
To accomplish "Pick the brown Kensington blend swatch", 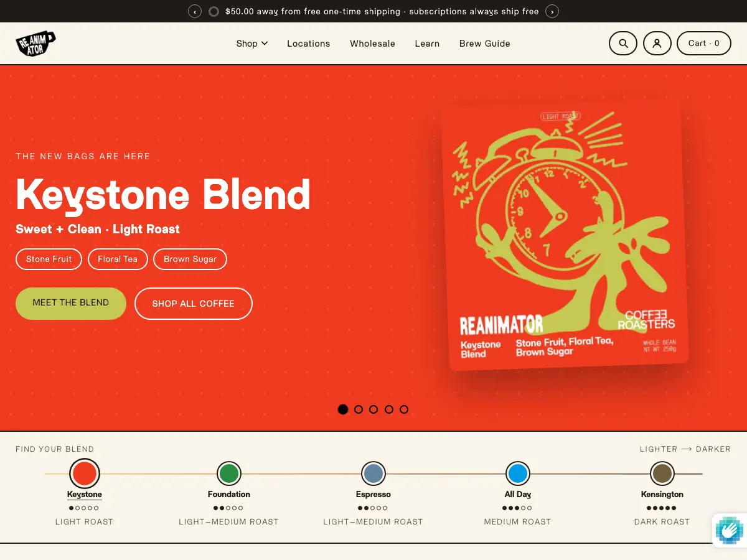I will click(662, 474).
